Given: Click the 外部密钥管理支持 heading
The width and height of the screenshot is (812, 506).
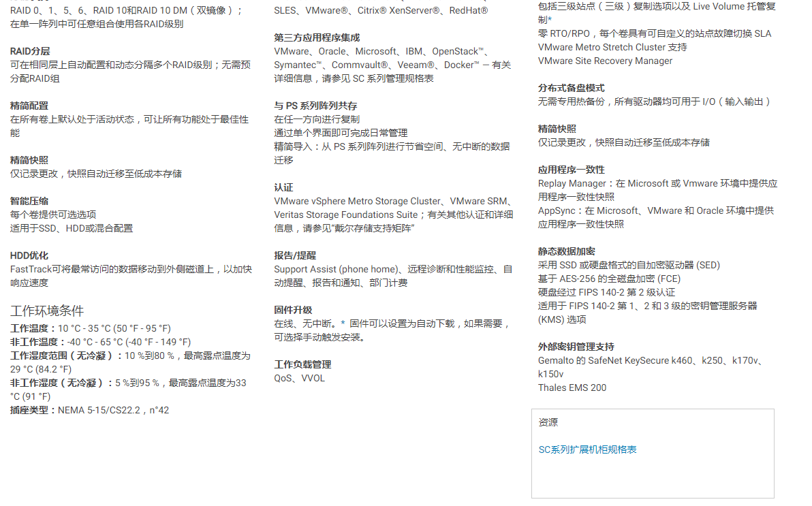Looking at the screenshot, I should (576, 347).
